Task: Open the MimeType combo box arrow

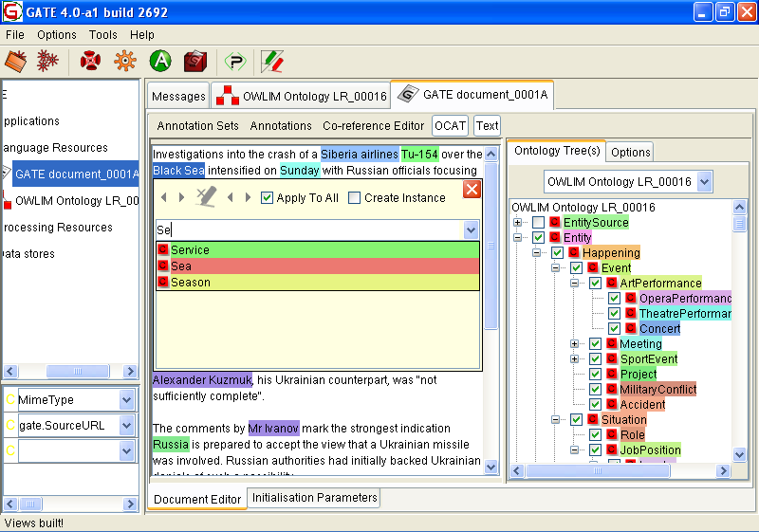Action: tap(127, 400)
